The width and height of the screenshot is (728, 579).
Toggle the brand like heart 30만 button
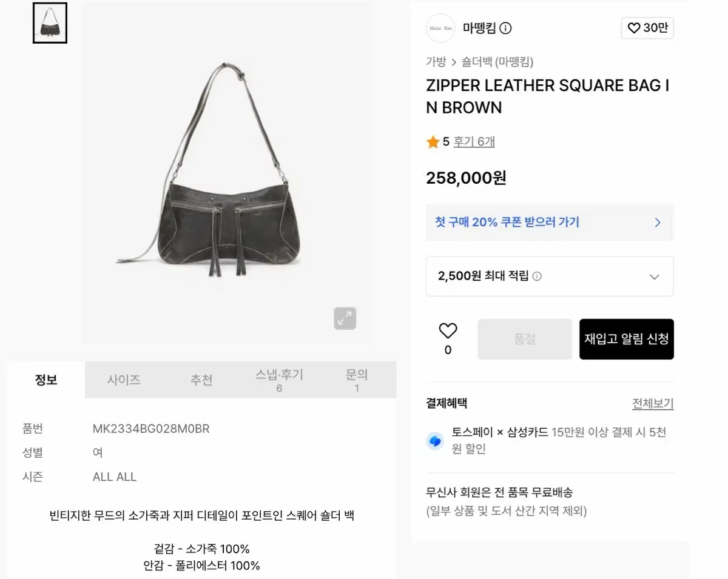coord(647,28)
